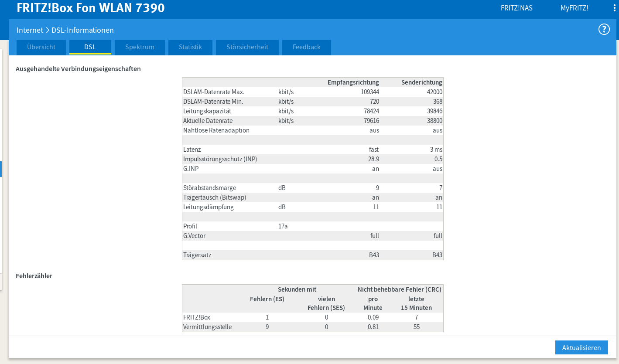This screenshot has width=619, height=364.
Task: Follow the FRITZ!NAS link
Action: (516, 8)
